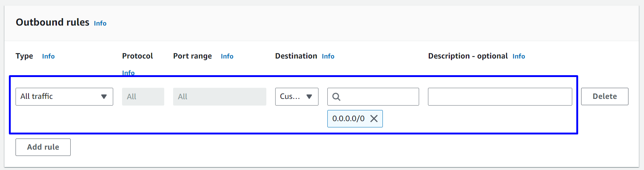
Task: Expand the Custom destination dropdown
Action: tap(296, 97)
